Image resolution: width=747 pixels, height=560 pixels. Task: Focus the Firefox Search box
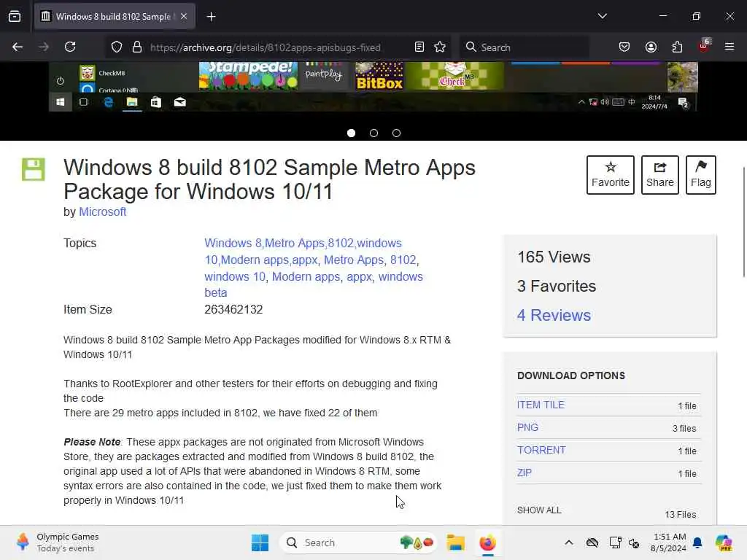tap(524, 47)
